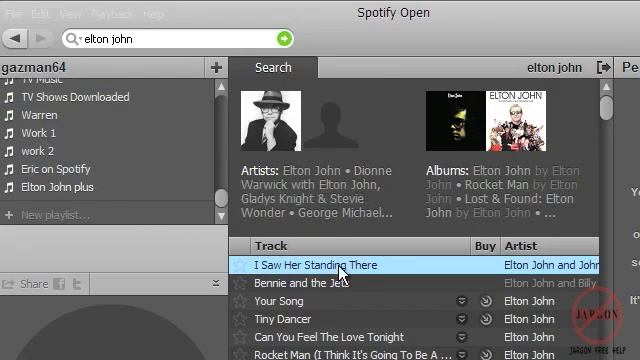Go forward with the right arrow button
Viewport: 640px width, 360px height.
click(40, 39)
